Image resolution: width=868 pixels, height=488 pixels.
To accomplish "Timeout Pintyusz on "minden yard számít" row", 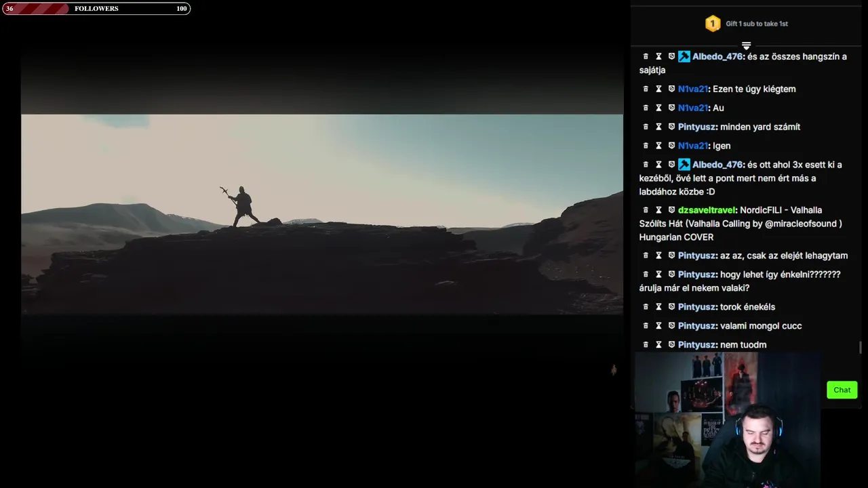I will pos(658,127).
